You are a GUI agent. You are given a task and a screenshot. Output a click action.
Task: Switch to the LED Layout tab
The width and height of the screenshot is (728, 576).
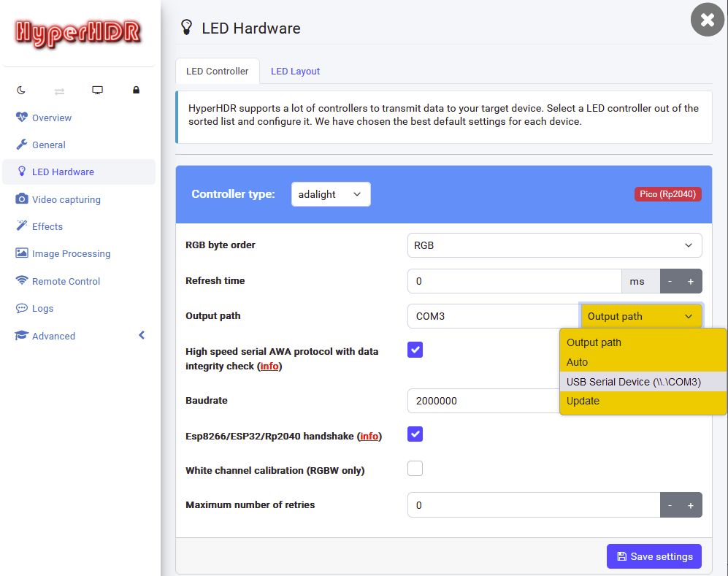(295, 71)
